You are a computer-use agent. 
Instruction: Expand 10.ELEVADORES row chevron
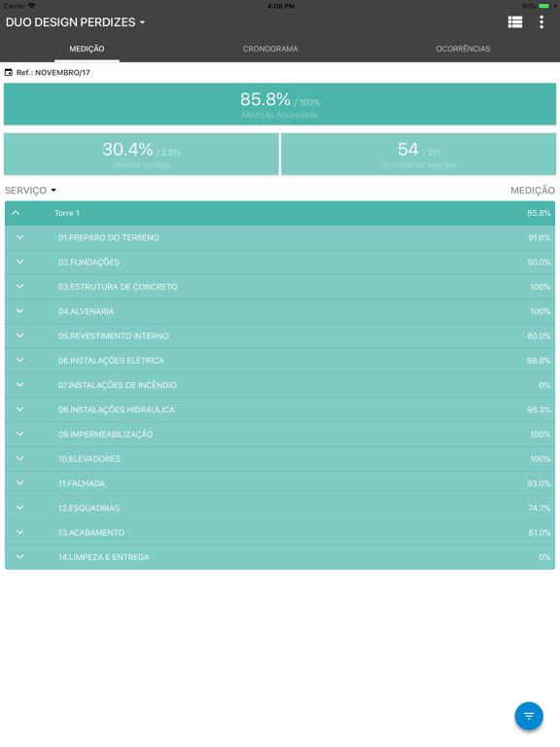pyautogui.click(x=20, y=458)
